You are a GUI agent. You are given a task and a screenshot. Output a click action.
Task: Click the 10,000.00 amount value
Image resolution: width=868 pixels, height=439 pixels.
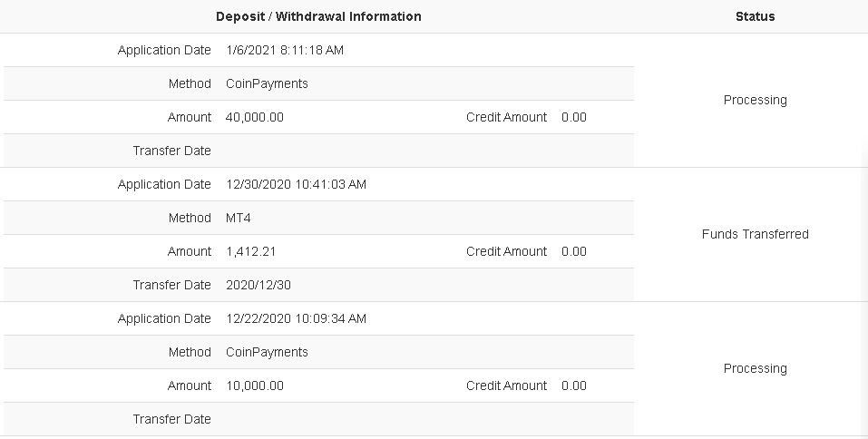coord(255,385)
